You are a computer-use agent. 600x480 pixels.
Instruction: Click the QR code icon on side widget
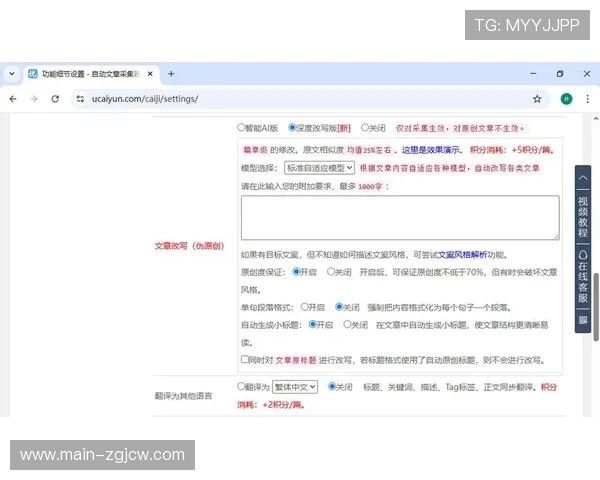click(583, 320)
